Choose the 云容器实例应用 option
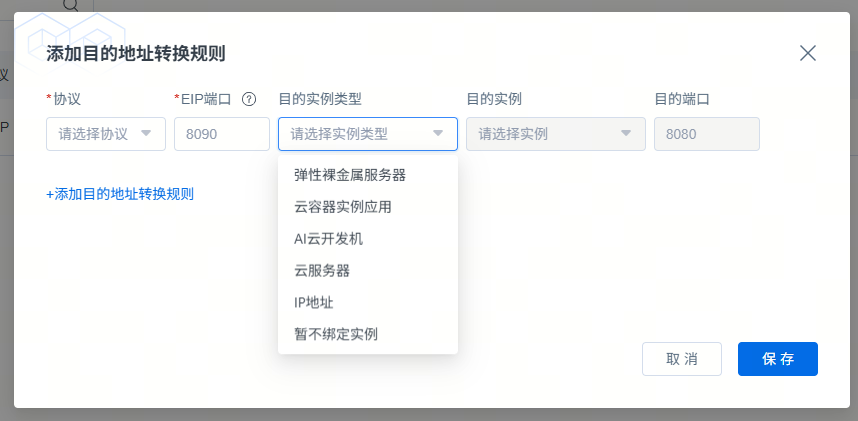 pos(343,206)
